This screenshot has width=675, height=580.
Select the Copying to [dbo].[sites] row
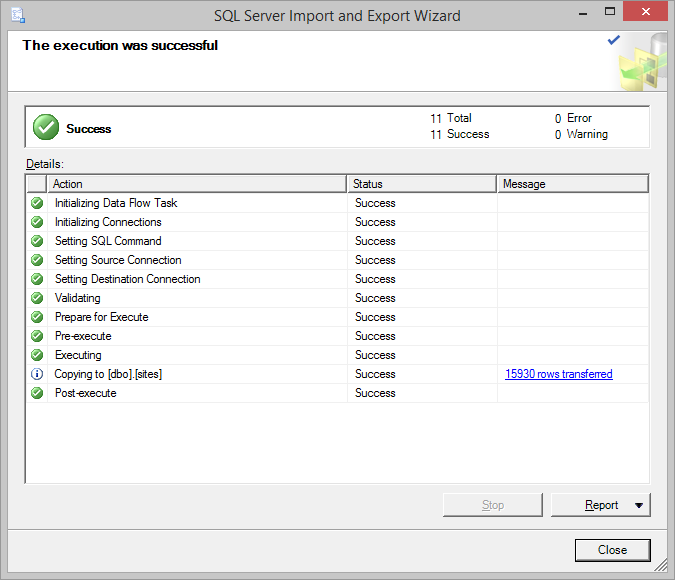(x=338, y=374)
